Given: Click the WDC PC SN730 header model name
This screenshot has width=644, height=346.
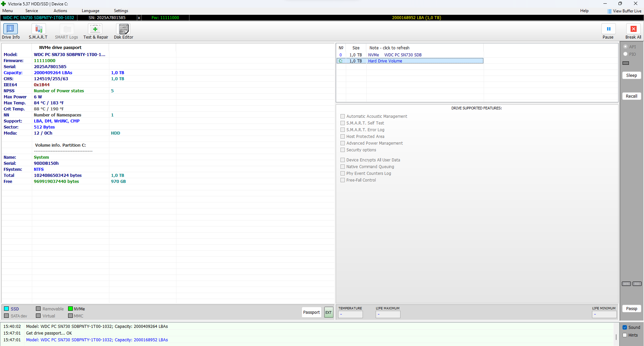Looking at the screenshot, I should pos(39,18).
